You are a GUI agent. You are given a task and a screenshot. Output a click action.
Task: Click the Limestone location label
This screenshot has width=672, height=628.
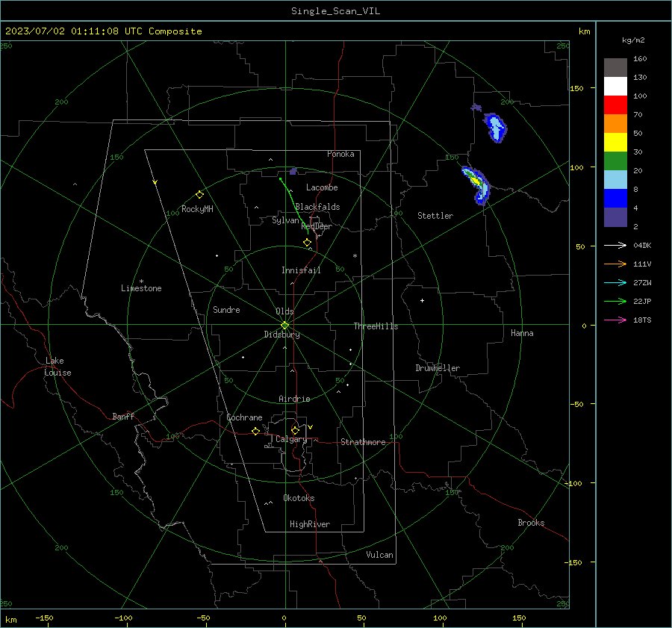(x=141, y=288)
